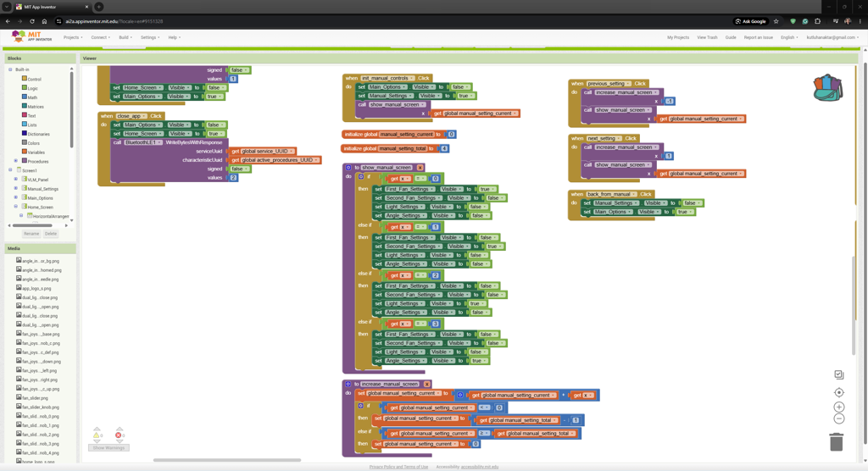Image resolution: width=868 pixels, height=471 pixels.
Task: Select the Lists blocks category
Action: pos(30,125)
